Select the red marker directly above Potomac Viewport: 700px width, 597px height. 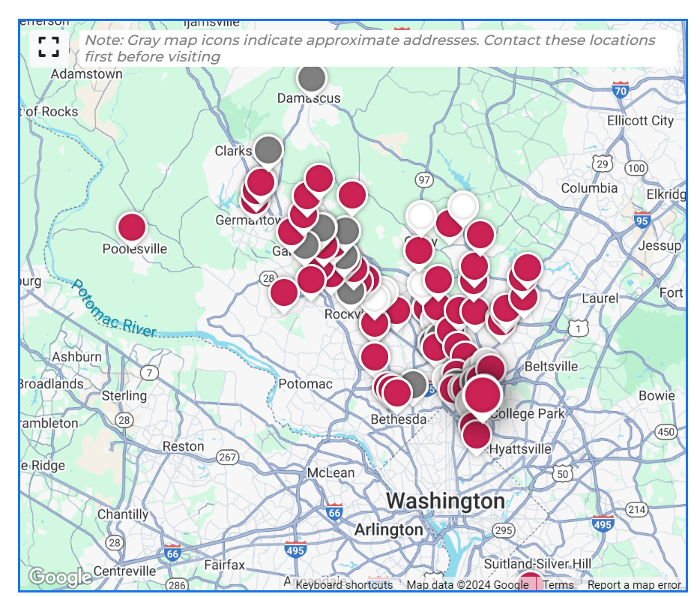tap(311, 280)
